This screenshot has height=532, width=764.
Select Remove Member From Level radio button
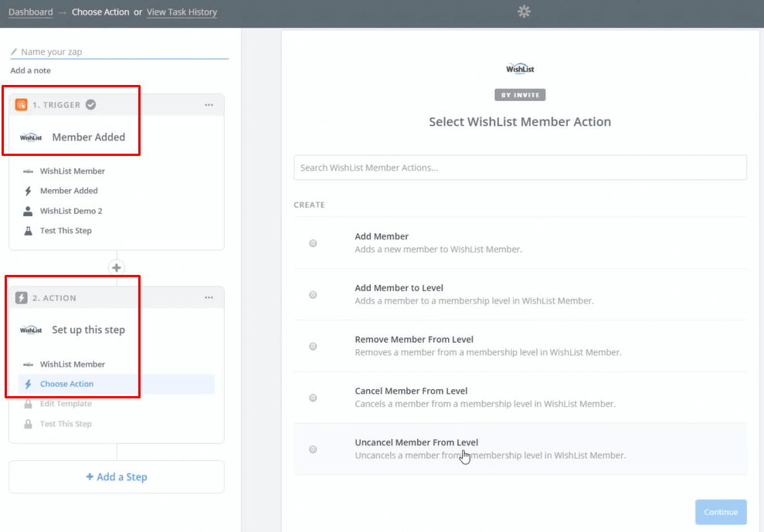[x=313, y=347]
